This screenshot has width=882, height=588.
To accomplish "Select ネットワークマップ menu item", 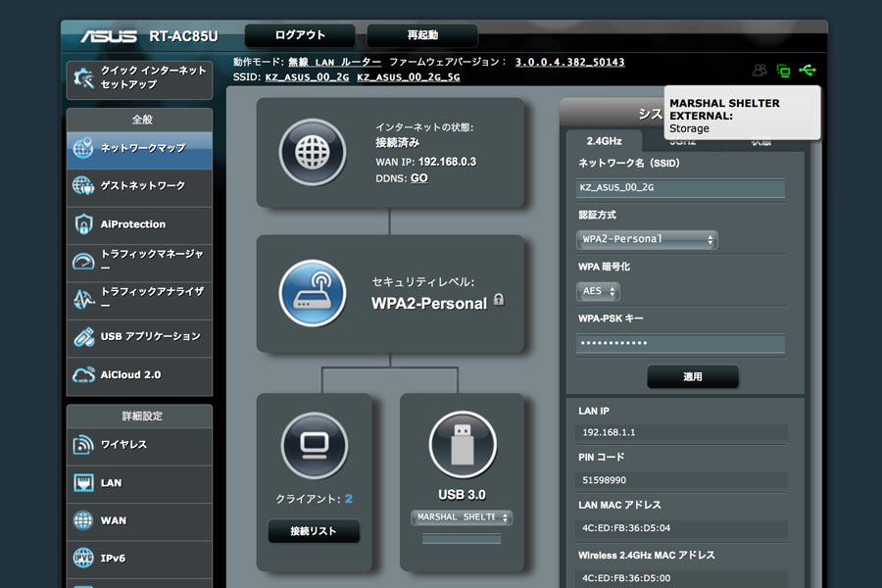I will tap(139, 150).
